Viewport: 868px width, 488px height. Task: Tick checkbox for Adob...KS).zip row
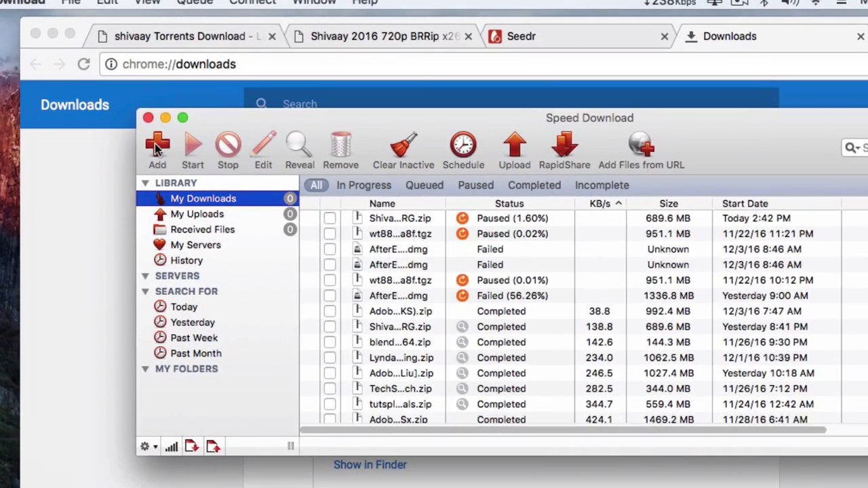pos(330,311)
